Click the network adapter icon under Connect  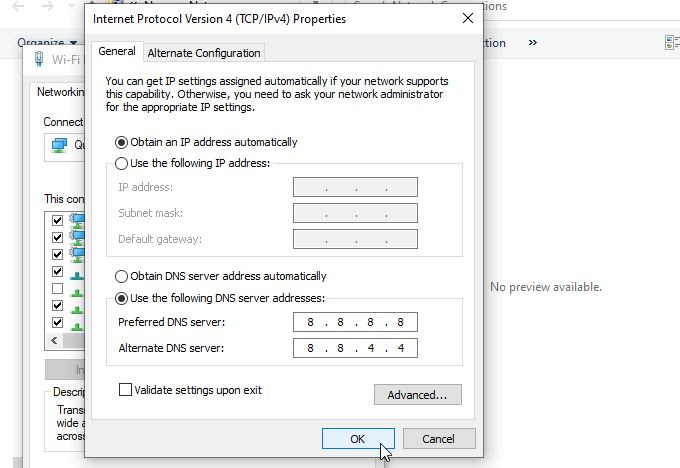click(x=59, y=145)
